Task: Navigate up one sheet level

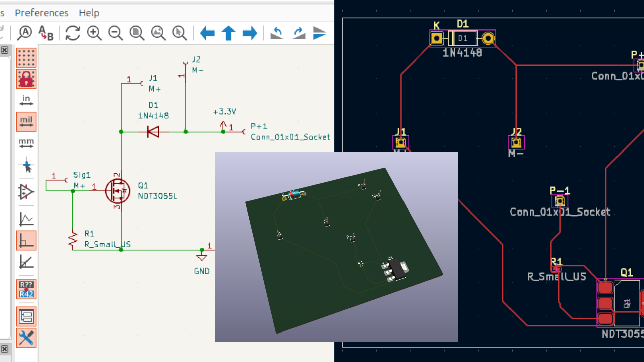Action: (228, 33)
